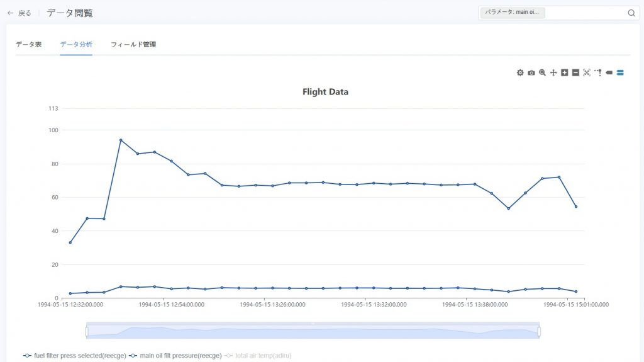Zoom out using the minus icon

575,73
